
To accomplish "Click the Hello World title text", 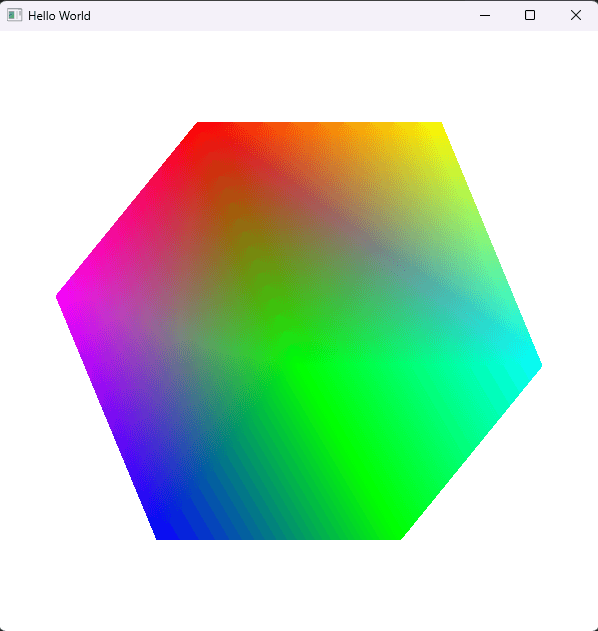I will coord(59,16).
